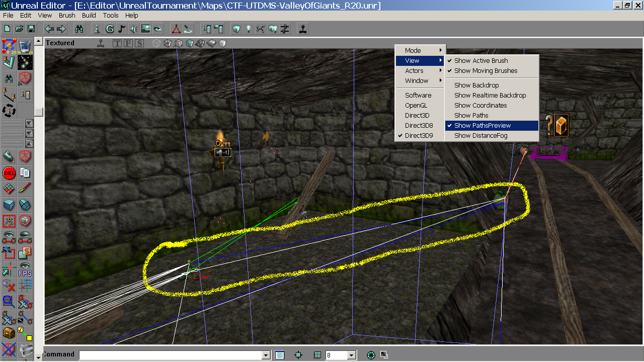Toggle Show Active Brush option
Viewport: 644px width, 362px height.
tap(492, 60)
